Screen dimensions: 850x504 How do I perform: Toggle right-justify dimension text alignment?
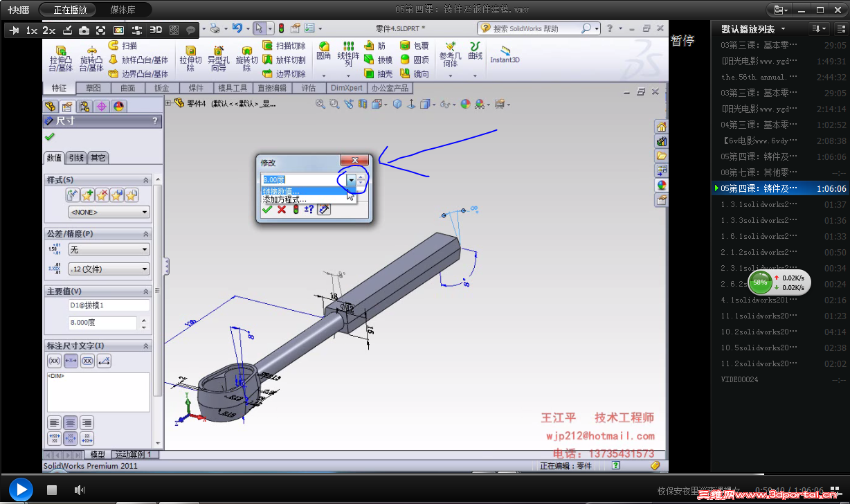pos(87,423)
